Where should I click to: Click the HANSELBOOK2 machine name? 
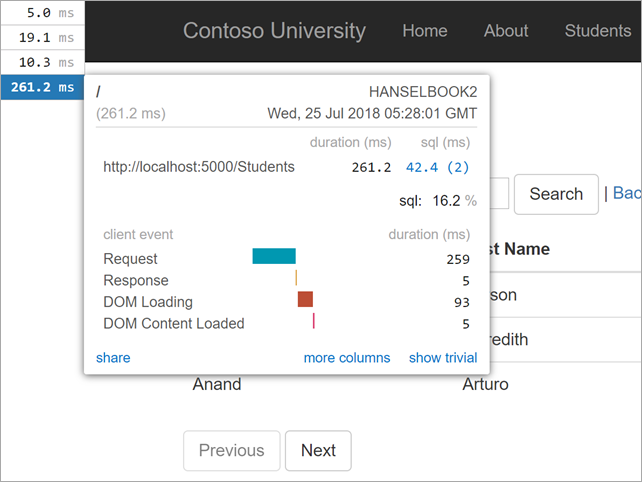point(423,92)
